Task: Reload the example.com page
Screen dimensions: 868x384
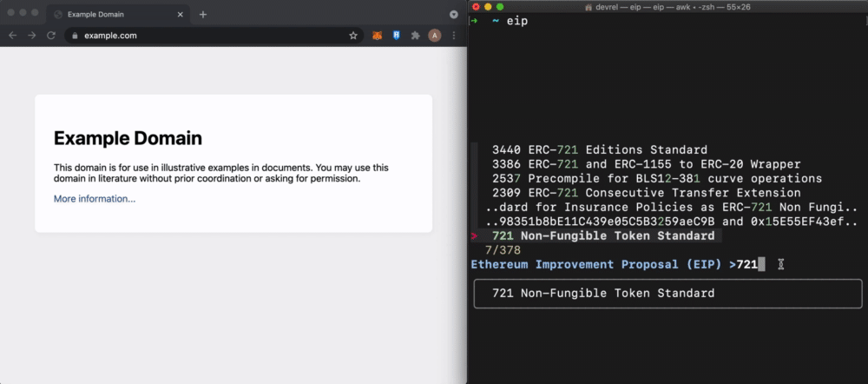Action: (51, 36)
